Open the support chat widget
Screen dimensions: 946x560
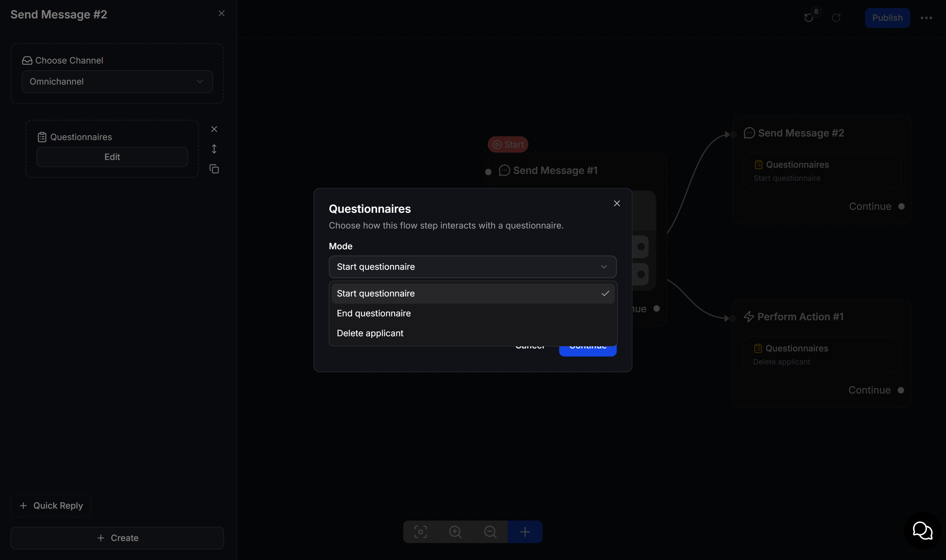(x=923, y=531)
